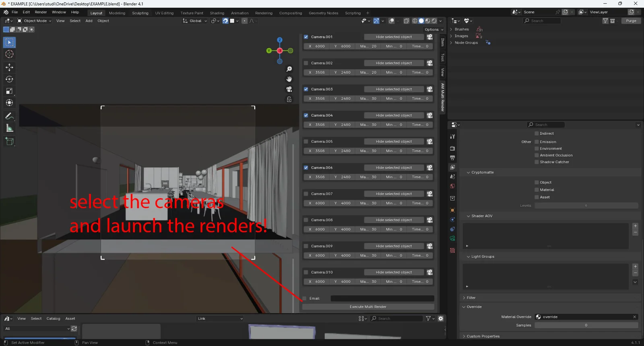Open the AM Multi Render sidebar tab
Viewport: 644px width, 346px height.
click(442, 97)
